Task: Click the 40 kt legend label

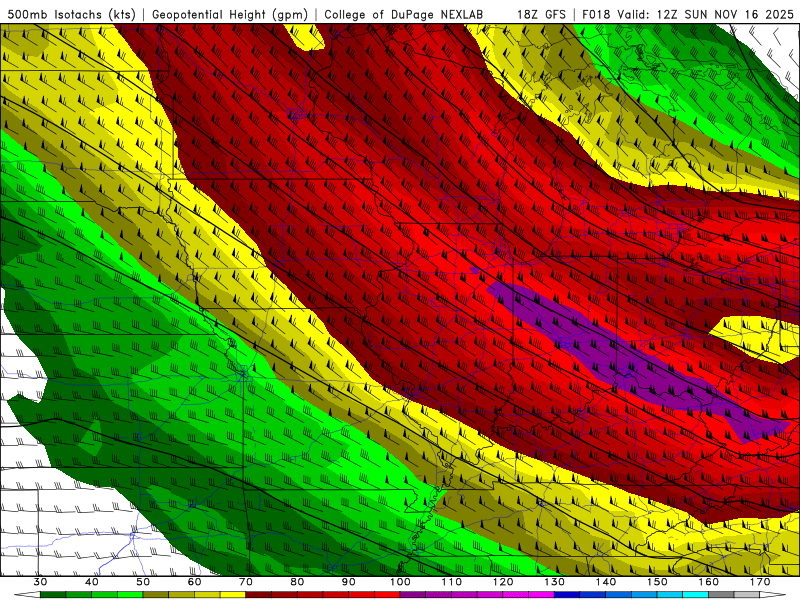Action: (x=92, y=582)
